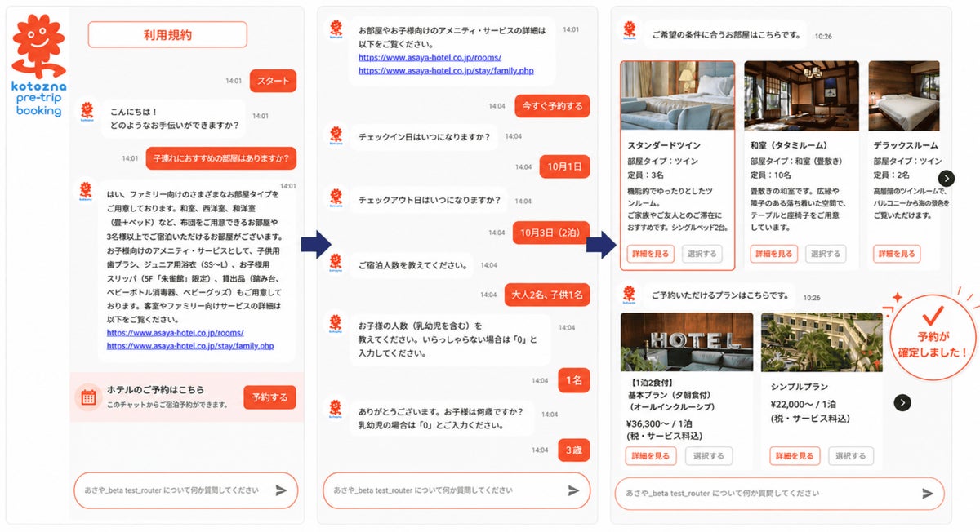The width and height of the screenshot is (980, 532).
Task: Click bot avatar beside ファミリー向け answer message
Action: pos(87,192)
